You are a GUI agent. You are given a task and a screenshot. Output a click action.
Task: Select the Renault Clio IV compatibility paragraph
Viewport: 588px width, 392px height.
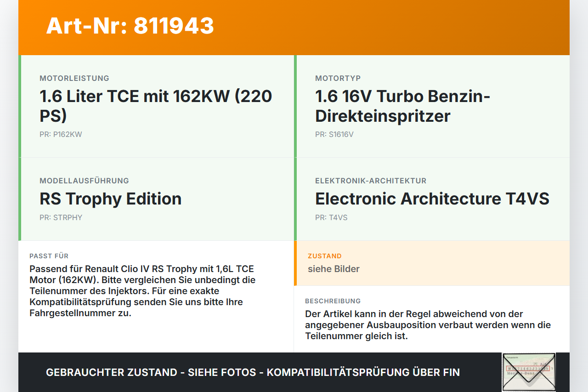point(142,291)
